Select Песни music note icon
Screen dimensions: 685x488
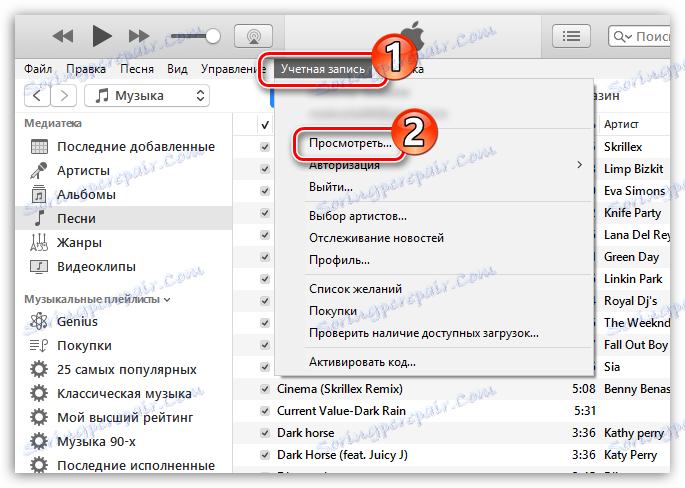coord(39,218)
